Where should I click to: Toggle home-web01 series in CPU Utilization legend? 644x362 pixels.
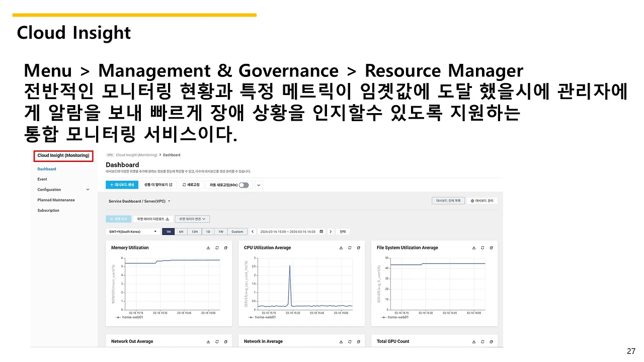(x=263, y=317)
